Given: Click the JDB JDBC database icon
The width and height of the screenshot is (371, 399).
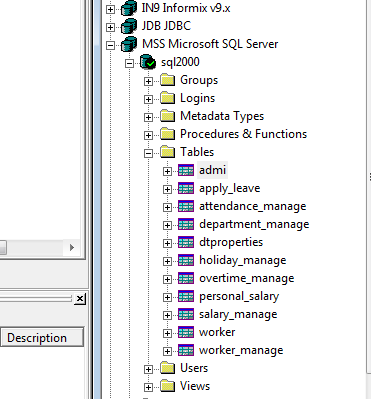Looking at the screenshot, I should point(129,26).
